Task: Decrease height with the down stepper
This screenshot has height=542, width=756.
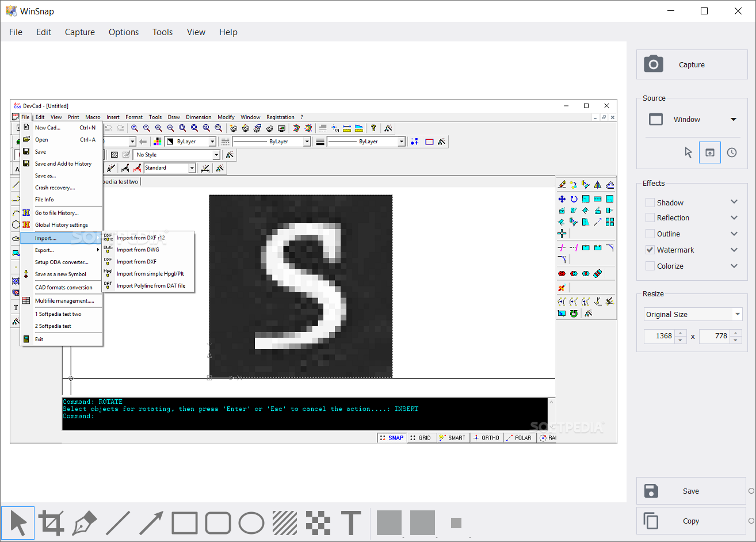Action: tap(736, 340)
